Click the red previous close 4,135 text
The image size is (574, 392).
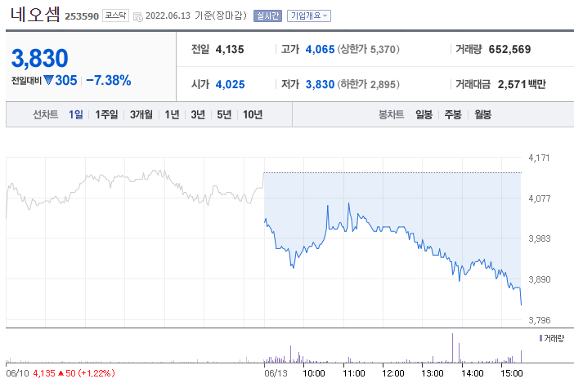(44, 373)
